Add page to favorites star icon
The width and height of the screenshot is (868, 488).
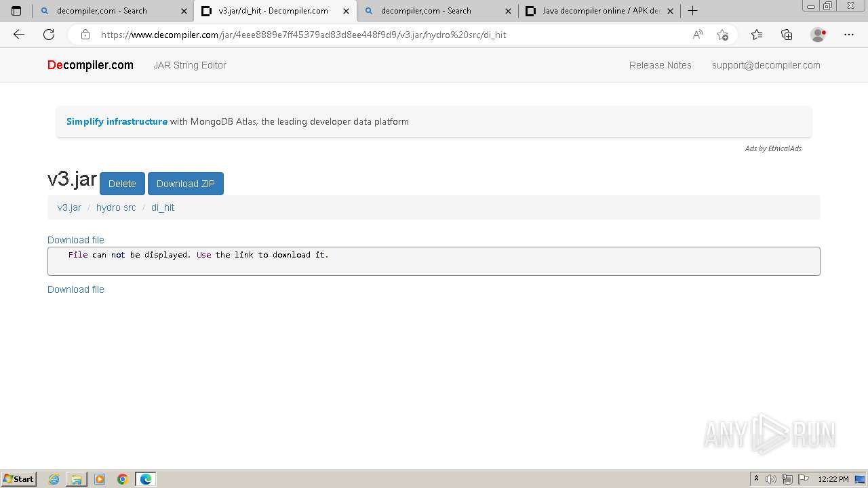[722, 35]
